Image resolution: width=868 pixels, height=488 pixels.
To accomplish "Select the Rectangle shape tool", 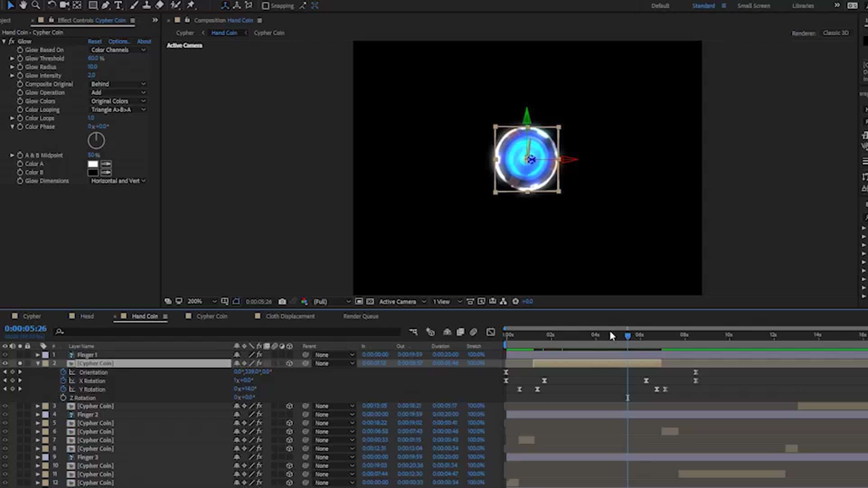I will click(93, 5).
